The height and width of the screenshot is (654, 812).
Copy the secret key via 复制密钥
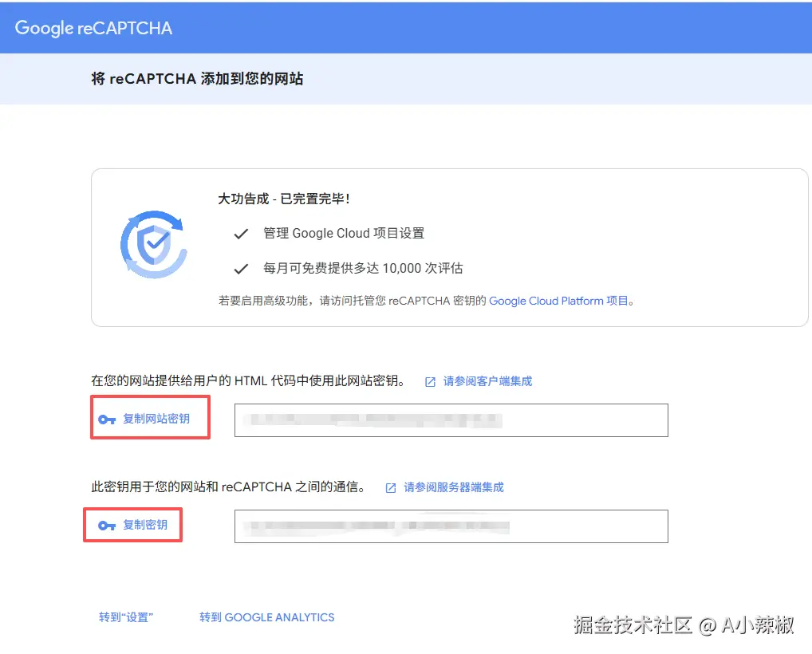[145, 525]
